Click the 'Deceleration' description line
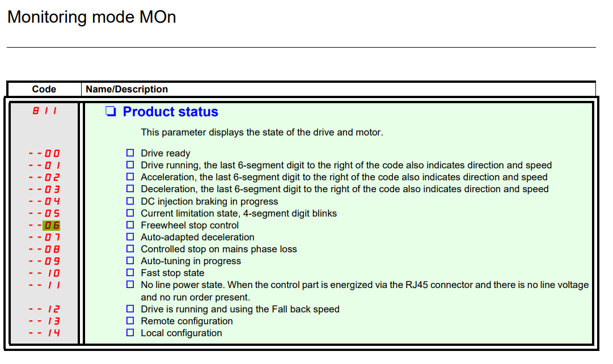The image size is (613, 364). (x=345, y=189)
